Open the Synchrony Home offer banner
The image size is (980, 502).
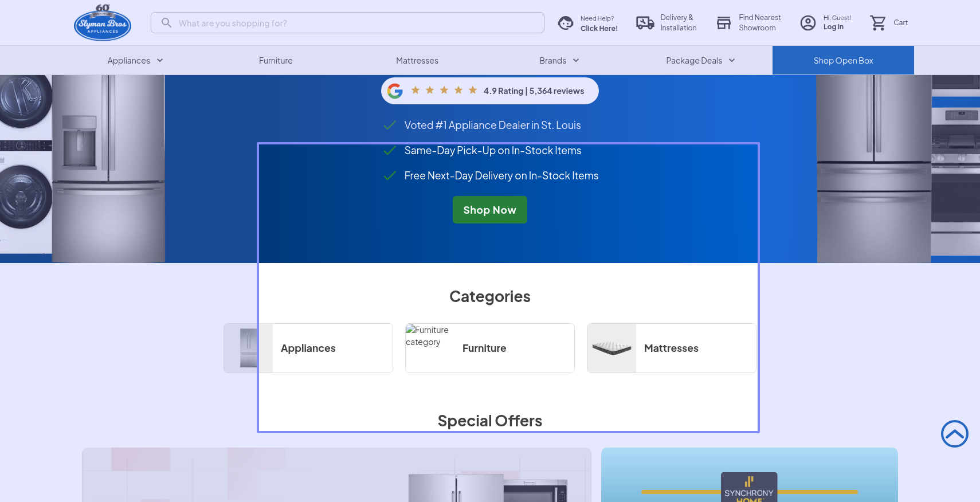749,476
